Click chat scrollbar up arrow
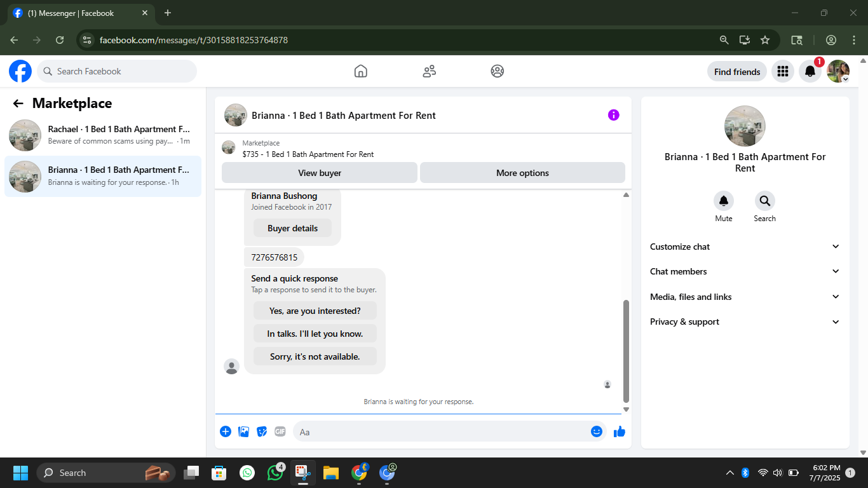The height and width of the screenshot is (488, 868). pyautogui.click(x=626, y=195)
